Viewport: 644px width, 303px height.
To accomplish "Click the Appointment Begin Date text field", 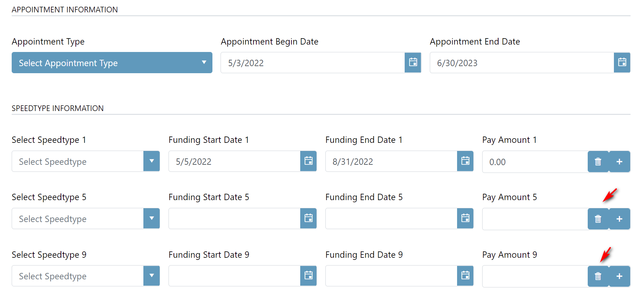I will [312, 63].
